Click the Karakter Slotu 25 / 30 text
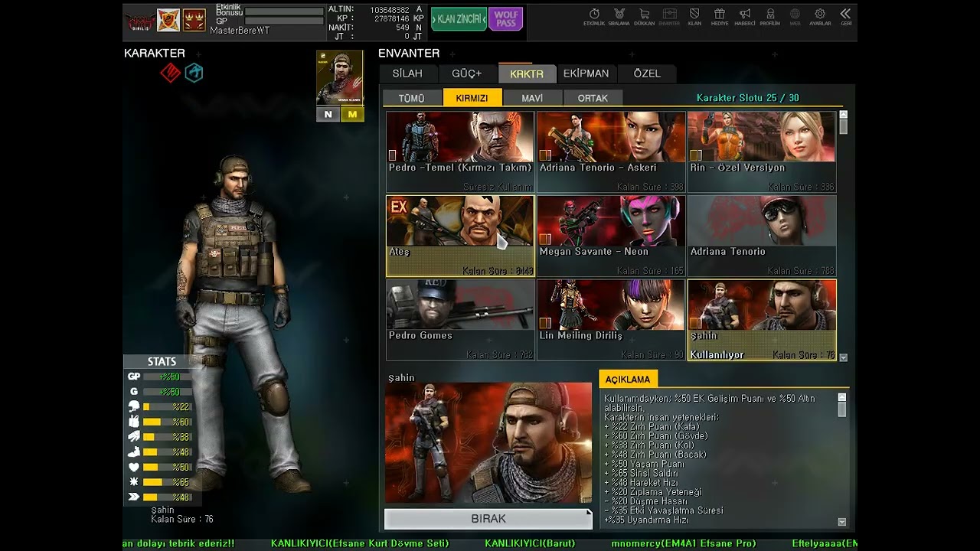The height and width of the screenshot is (551, 980). [747, 98]
